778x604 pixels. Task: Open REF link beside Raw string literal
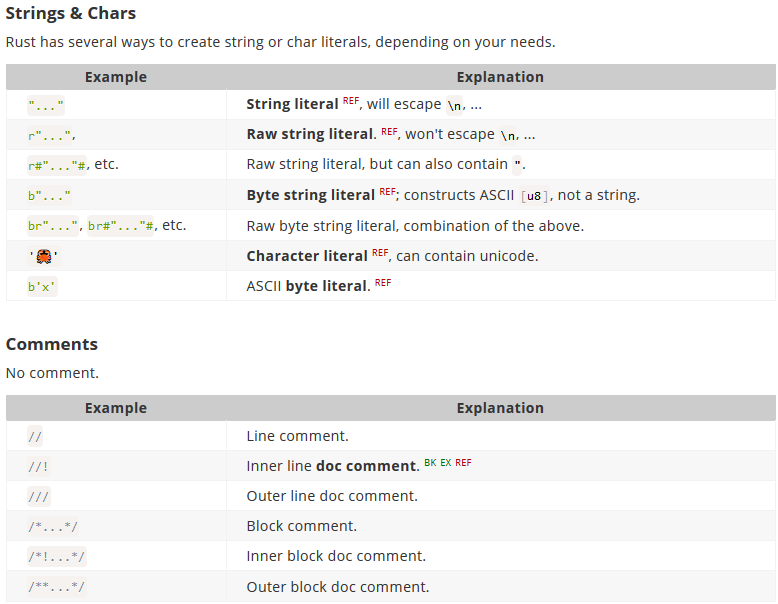[389, 132]
